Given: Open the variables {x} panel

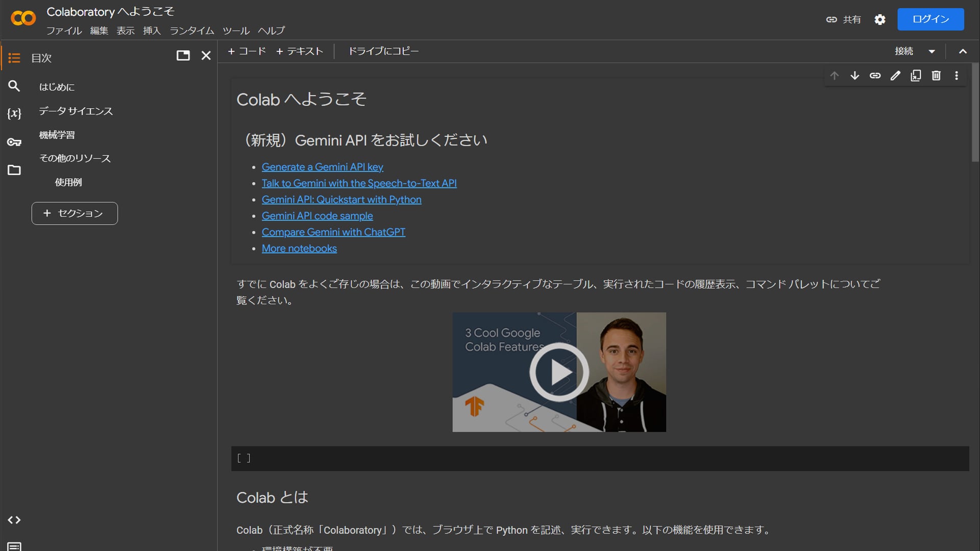Looking at the screenshot, I should pyautogui.click(x=14, y=113).
